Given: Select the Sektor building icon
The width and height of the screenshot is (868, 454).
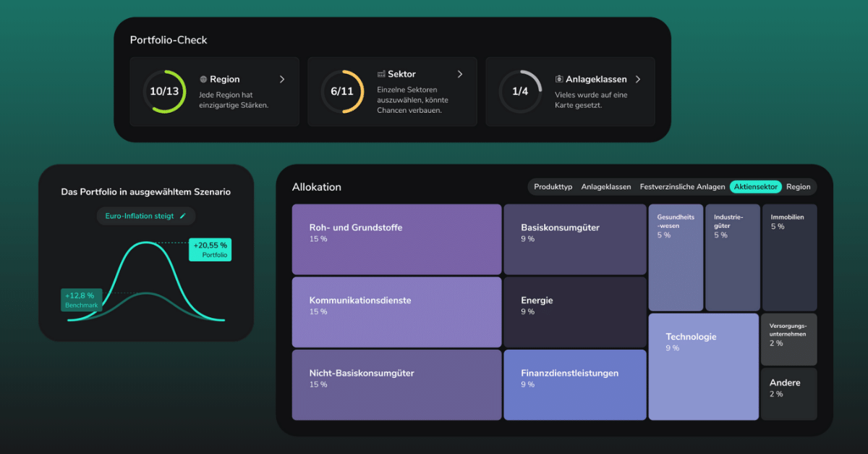Looking at the screenshot, I should click(380, 74).
